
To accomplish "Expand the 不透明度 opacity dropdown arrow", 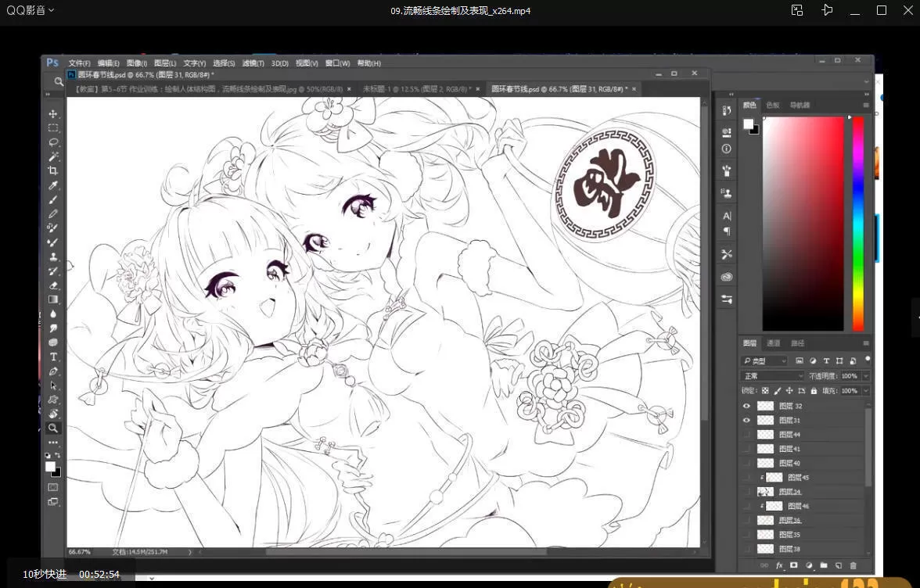I will (x=866, y=376).
